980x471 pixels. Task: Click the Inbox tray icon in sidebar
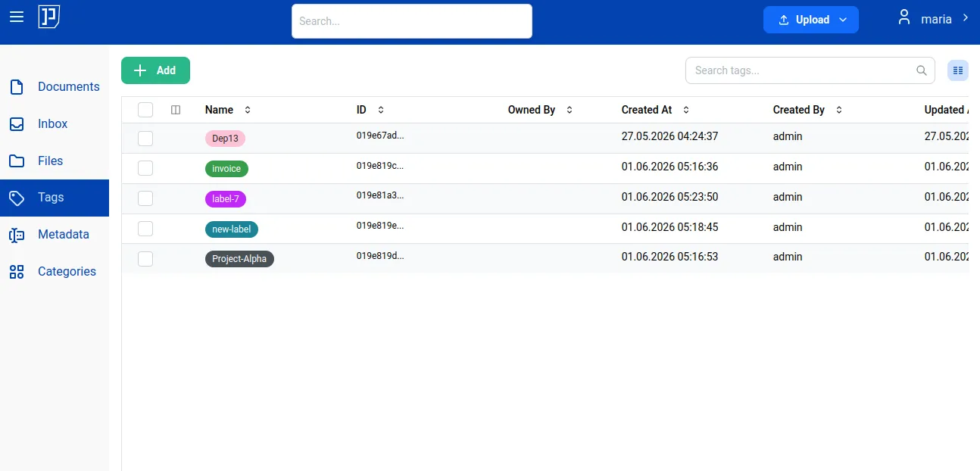tap(17, 124)
